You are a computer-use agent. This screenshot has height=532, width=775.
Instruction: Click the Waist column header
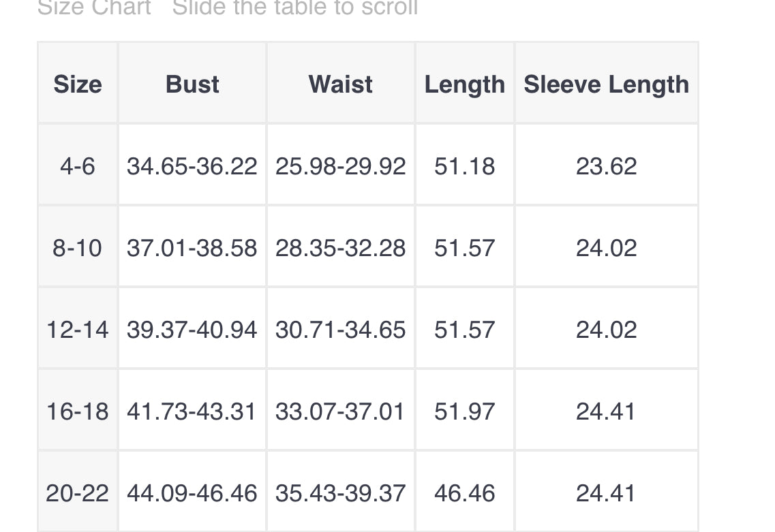(x=340, y=84)
